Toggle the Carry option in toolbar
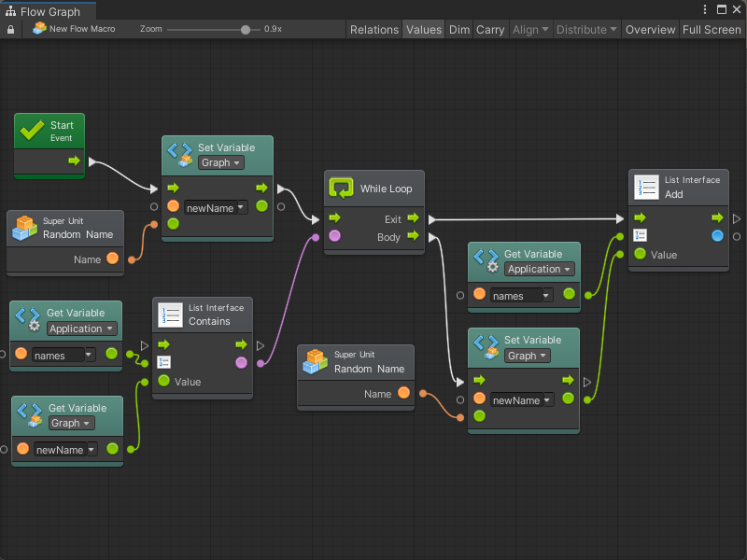 coord(490,29)
